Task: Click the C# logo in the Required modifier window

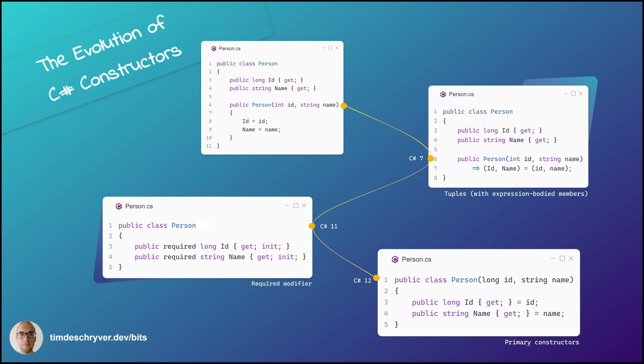Action: [119, 206]
